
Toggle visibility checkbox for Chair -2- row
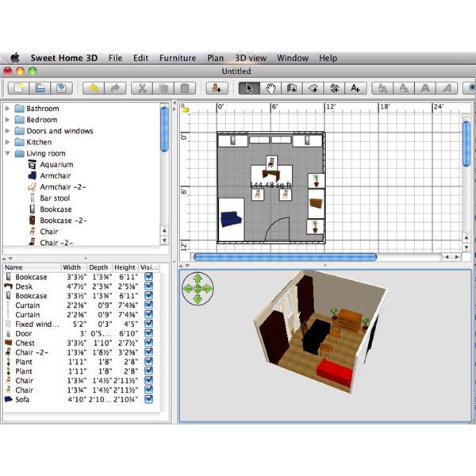tap(148, 351)
